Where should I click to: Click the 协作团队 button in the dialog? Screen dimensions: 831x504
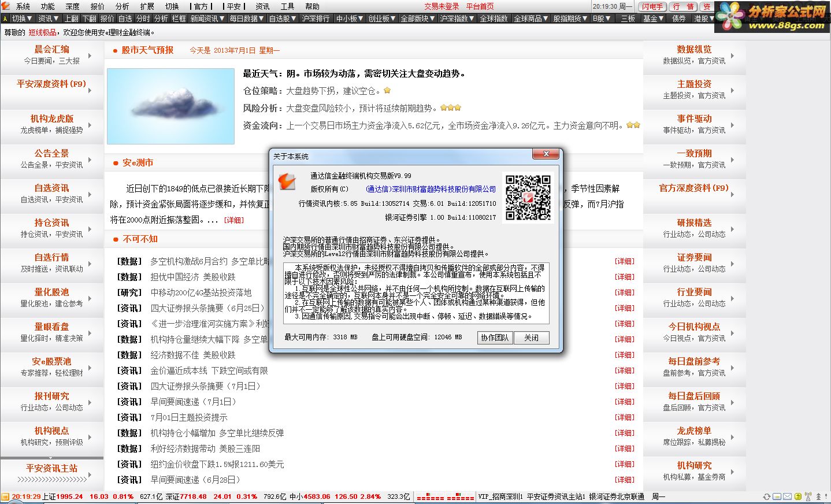pyautogui.click(x=495, y=338)
